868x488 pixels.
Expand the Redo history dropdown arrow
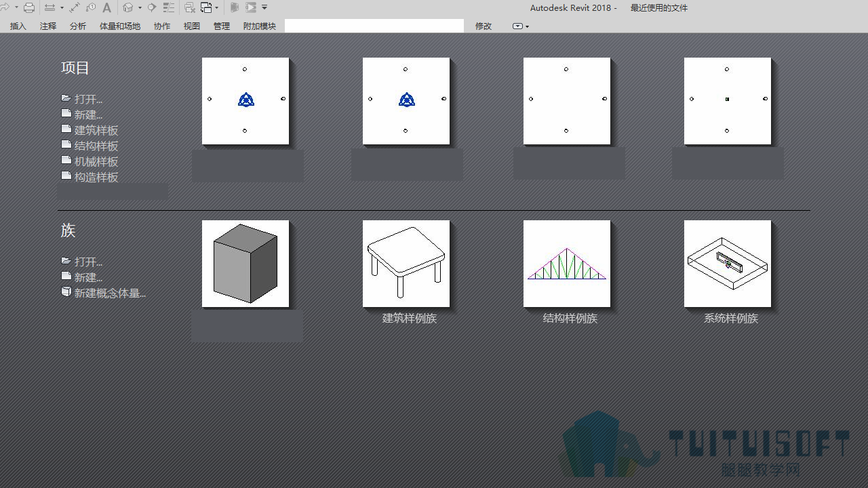click(x=16, y=7)
